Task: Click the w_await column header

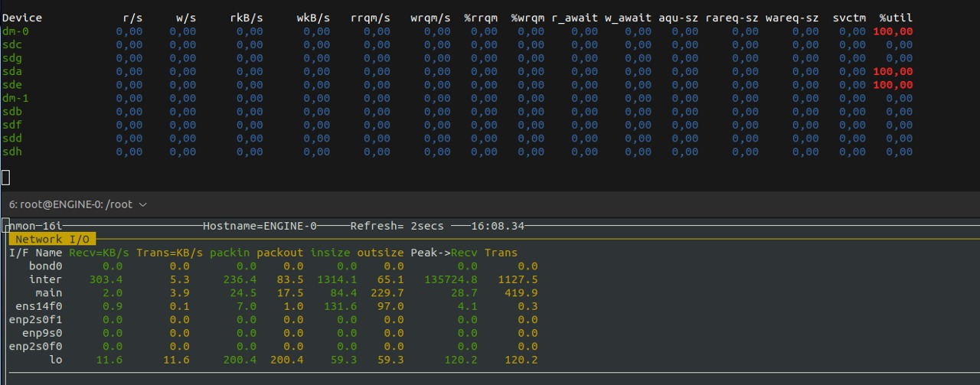Action: [629, 18]
